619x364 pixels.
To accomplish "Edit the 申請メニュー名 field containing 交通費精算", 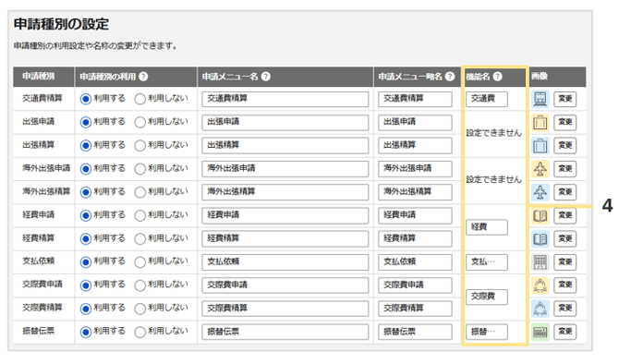I will (285, 99).
